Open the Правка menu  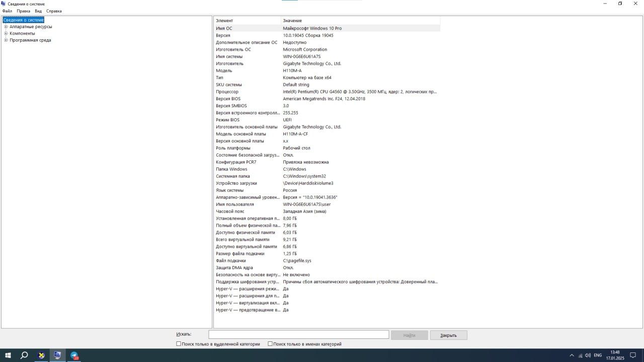[x=24, y=11]
